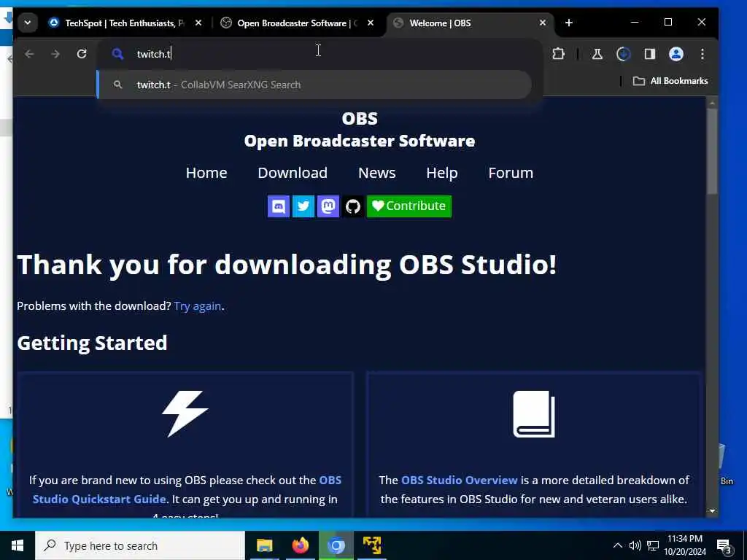This screenshot has width=747, height=560.
Task: Open the Chrome three-dot menu
Action: point(703,54)
